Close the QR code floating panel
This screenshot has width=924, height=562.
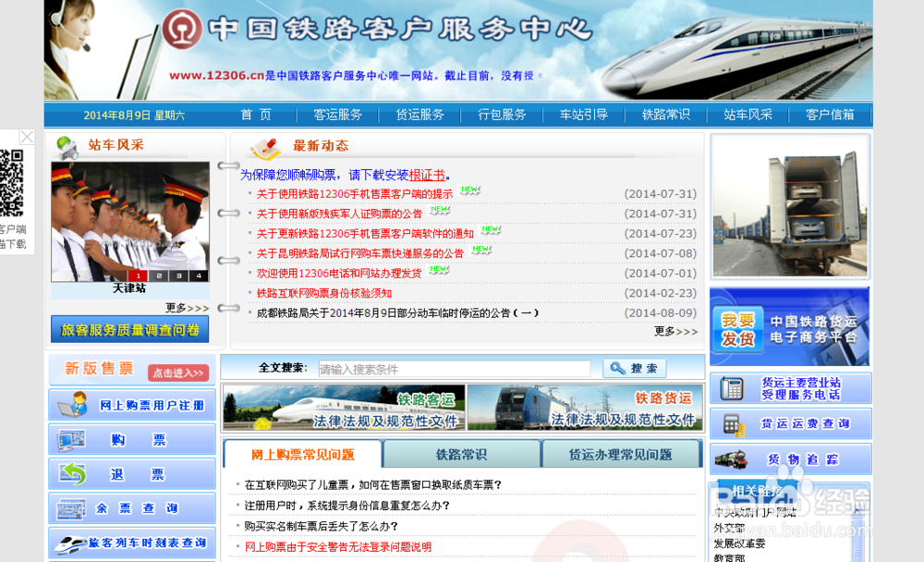pyautogui.click(x=27, y=137)
